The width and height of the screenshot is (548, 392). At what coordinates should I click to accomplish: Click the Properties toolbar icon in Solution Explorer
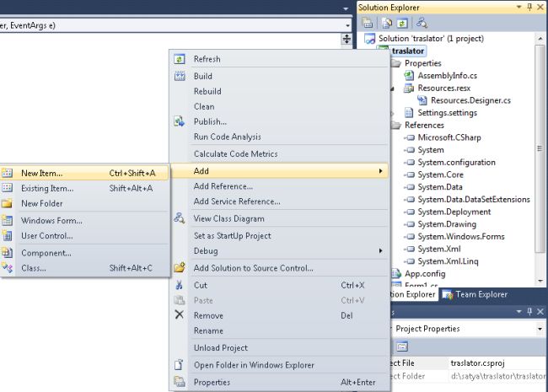coord(368,23)
